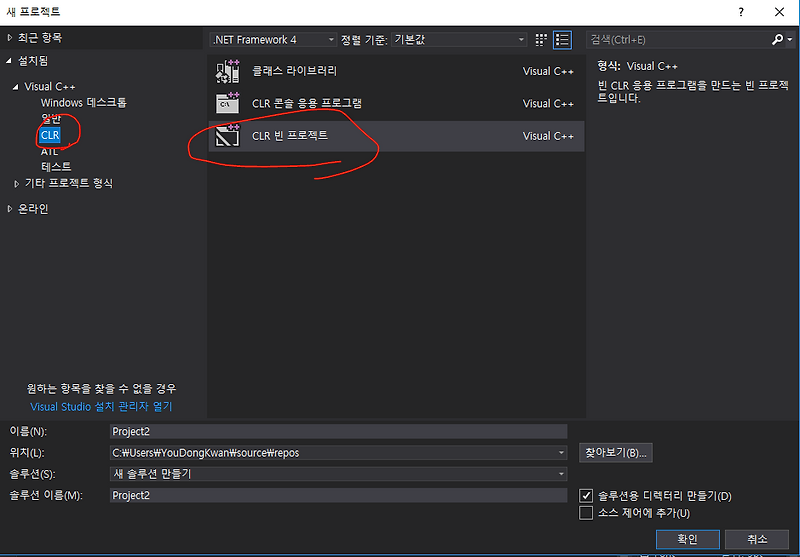Open the '기본값' sort order dropdown

(x=459, y=40)
